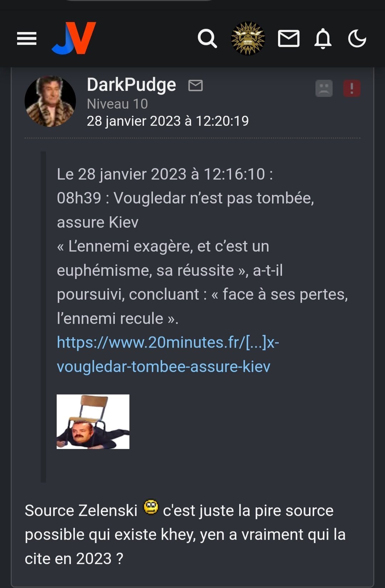Click the reply text about Zelenski
Viewport: 385px width, 588px height.
tap(185, 535)
